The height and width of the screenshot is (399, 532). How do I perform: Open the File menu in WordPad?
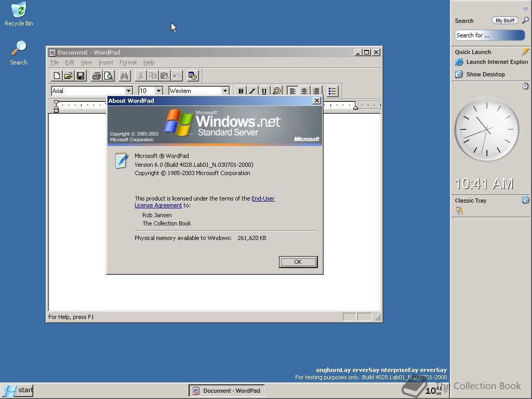pyautogui.click(x=55, y=62)
